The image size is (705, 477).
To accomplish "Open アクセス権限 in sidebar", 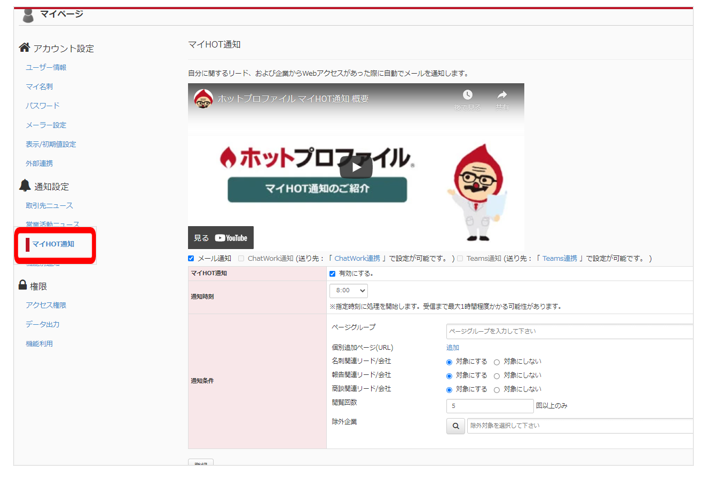I will [x=46, y=305].
